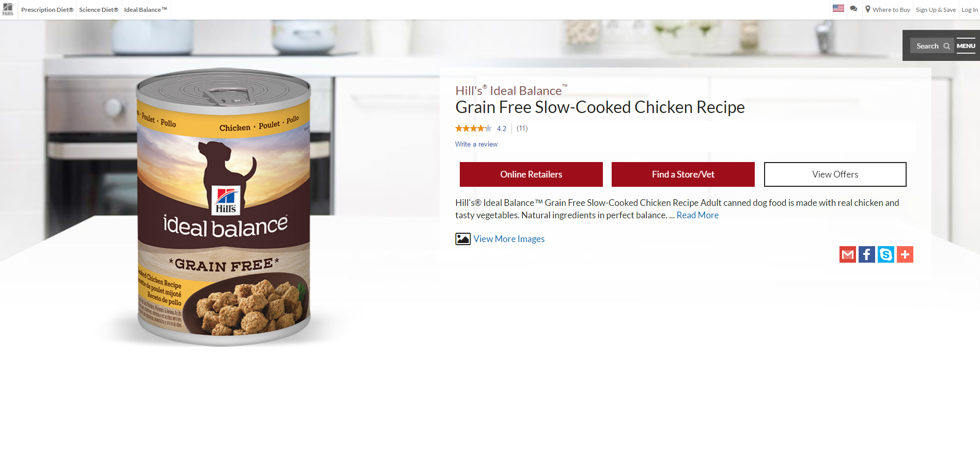Click the Online Retailers button

click(531, 174)
